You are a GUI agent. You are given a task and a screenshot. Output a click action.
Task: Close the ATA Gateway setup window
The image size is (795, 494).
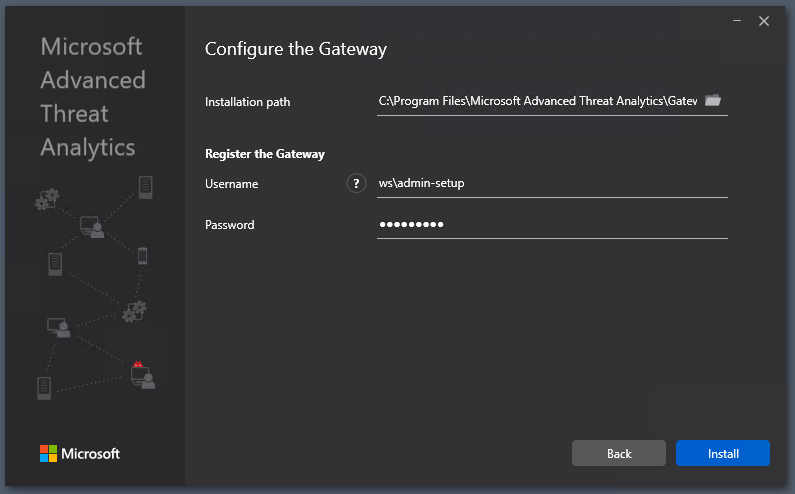pyautogui.click(x=764, y=21)
